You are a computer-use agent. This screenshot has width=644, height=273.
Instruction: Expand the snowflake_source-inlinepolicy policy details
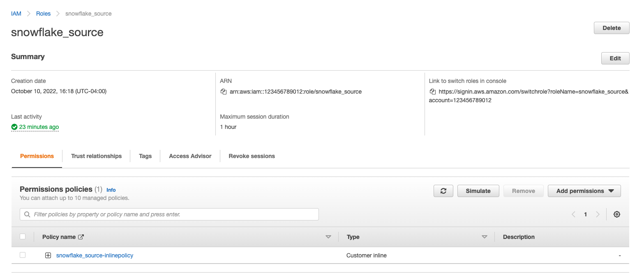pyautogui.click(x=48, y=255)
